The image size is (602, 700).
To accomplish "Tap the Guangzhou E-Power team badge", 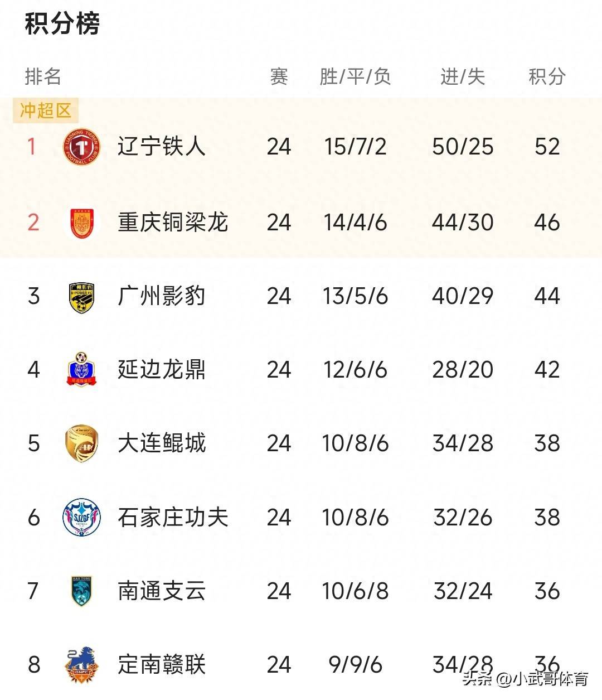I will tap(81, 297).
